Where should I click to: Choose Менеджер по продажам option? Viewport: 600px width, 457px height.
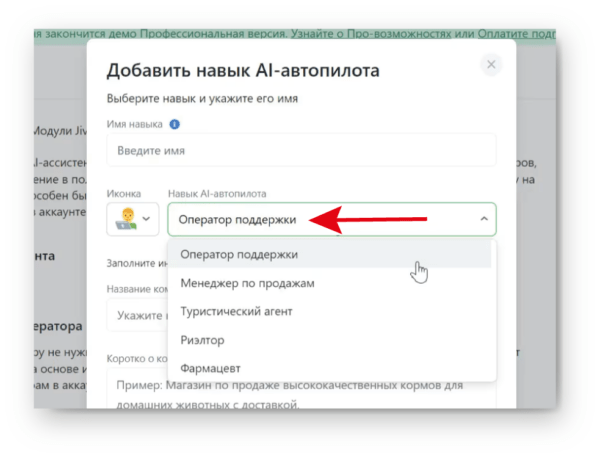pyautogui.click(x=329, y=283)
